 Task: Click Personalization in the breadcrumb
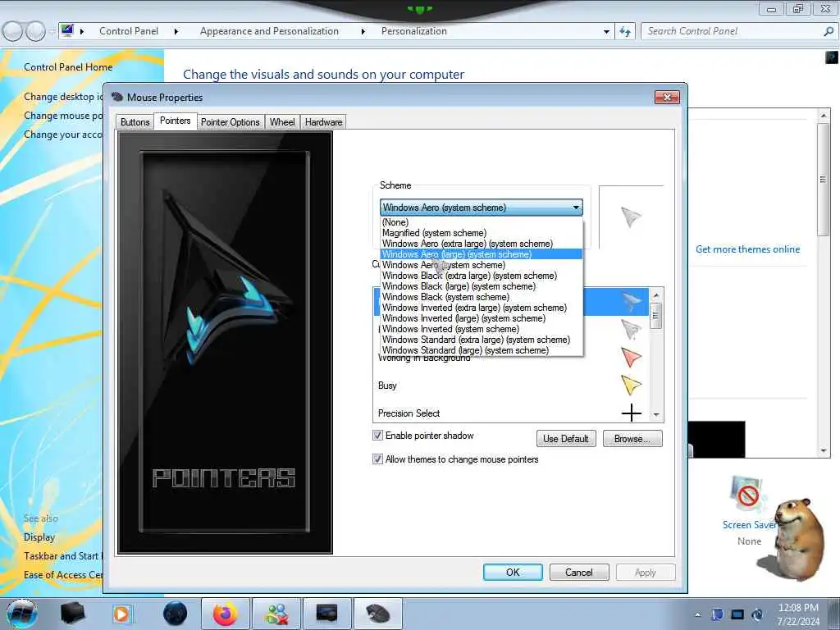413,31
